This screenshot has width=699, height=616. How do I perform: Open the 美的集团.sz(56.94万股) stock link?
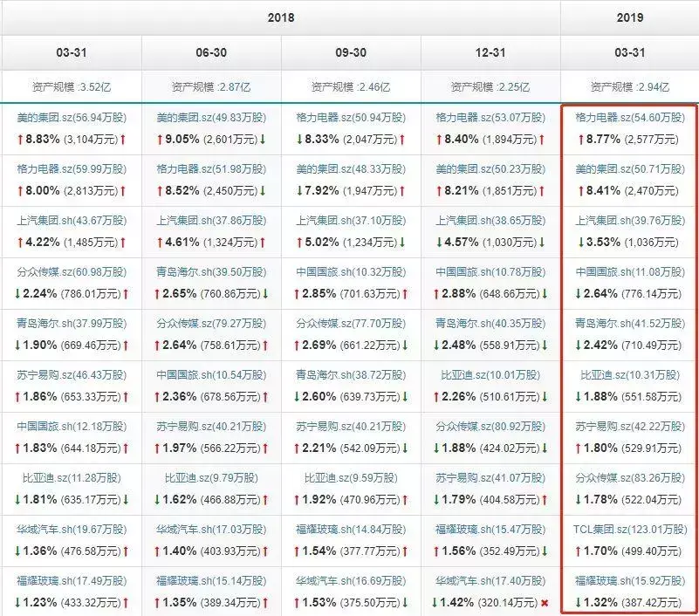pos(72,118)
